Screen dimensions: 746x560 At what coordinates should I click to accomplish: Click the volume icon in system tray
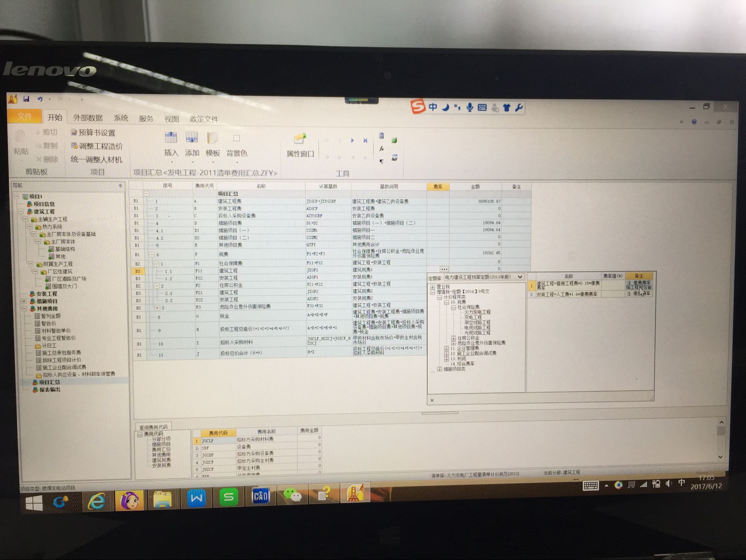coord(668,484)
